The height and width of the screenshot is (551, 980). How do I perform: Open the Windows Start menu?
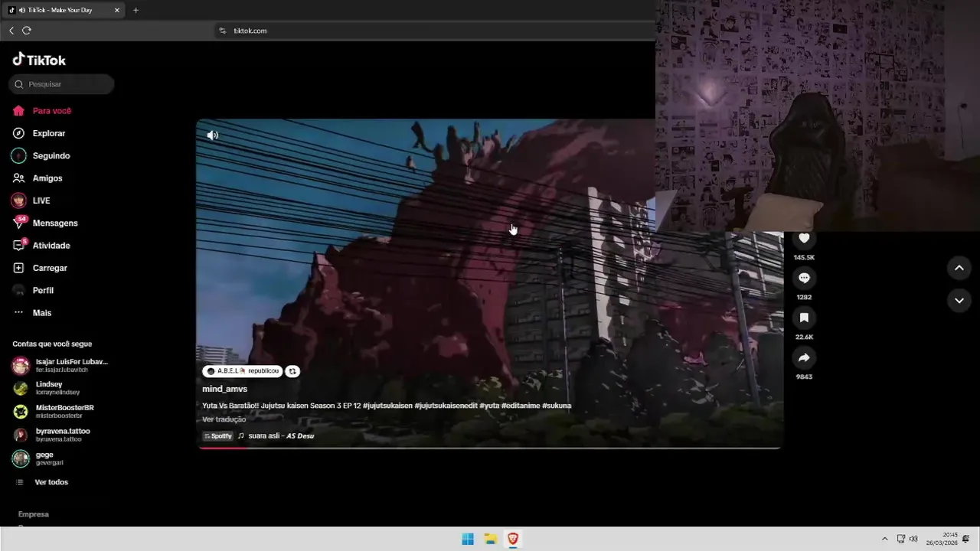pos(468,539)
